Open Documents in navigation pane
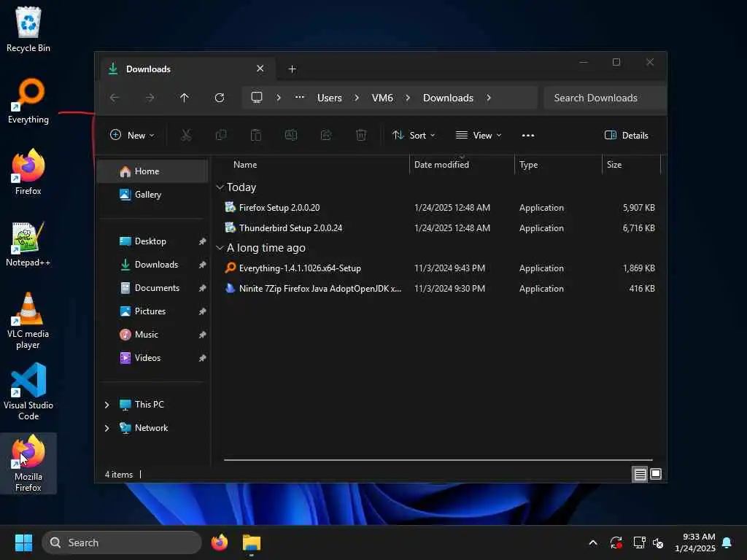 coord(152,288)
